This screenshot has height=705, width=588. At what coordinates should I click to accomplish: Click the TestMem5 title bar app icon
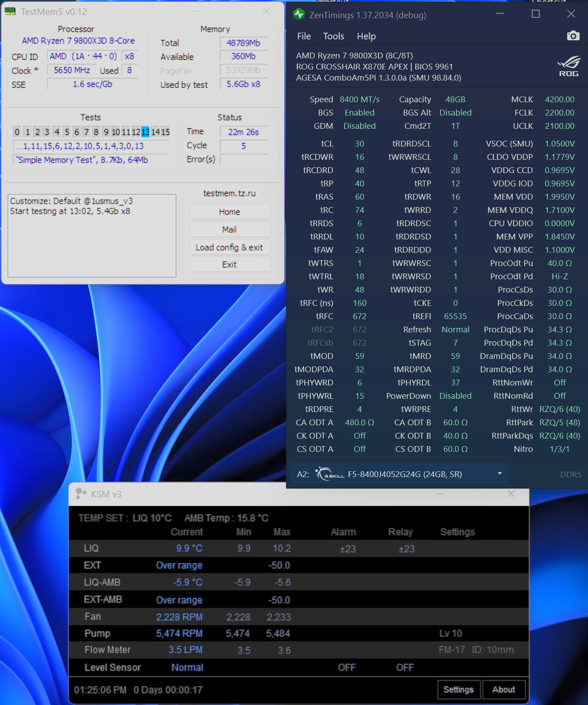pos(10,12)
